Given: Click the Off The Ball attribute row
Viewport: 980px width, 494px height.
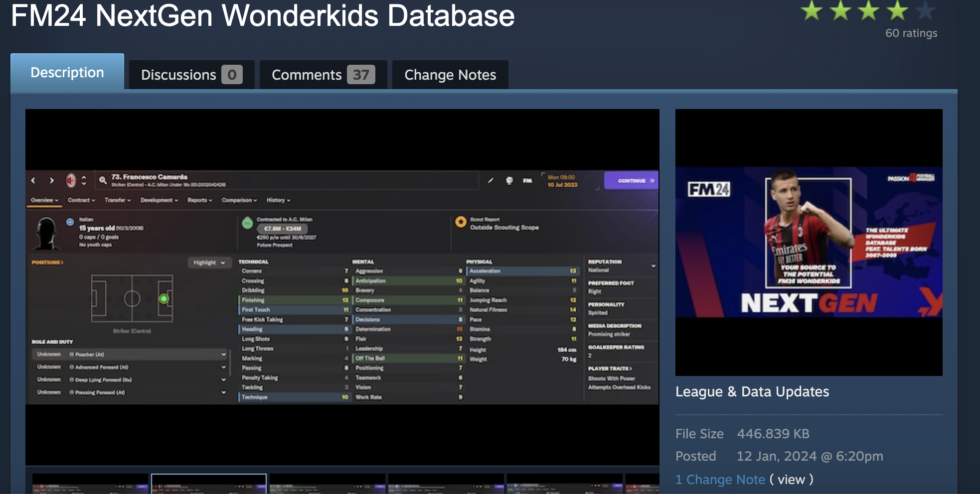Looking at the screenshot, I should (x=408, y=359).
